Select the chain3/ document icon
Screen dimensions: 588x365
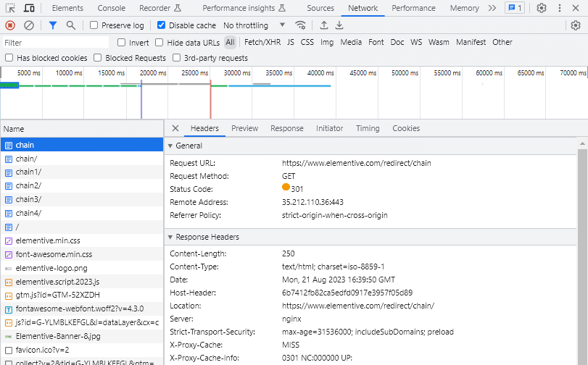[x=9, y=200]
